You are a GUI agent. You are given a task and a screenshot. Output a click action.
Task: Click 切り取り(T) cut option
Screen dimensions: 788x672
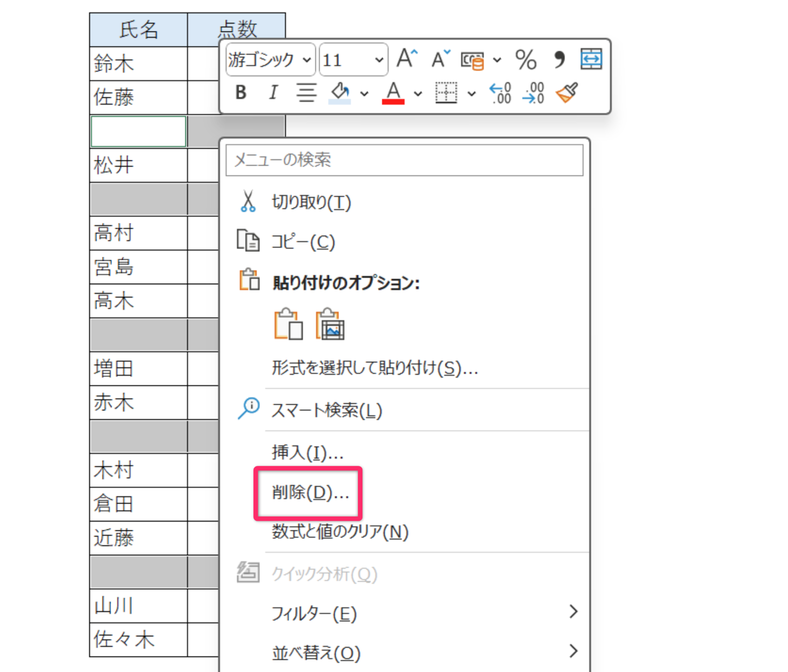(311, 202)
